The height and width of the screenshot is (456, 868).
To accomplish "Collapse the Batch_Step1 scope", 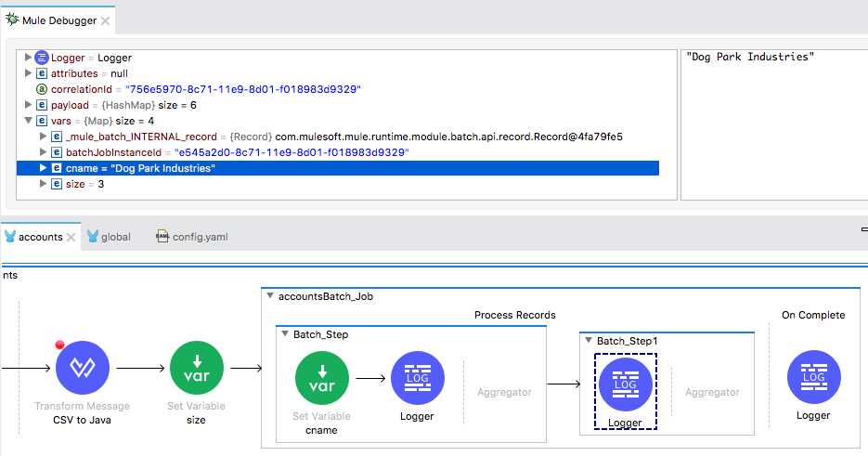I will point(589,340).
